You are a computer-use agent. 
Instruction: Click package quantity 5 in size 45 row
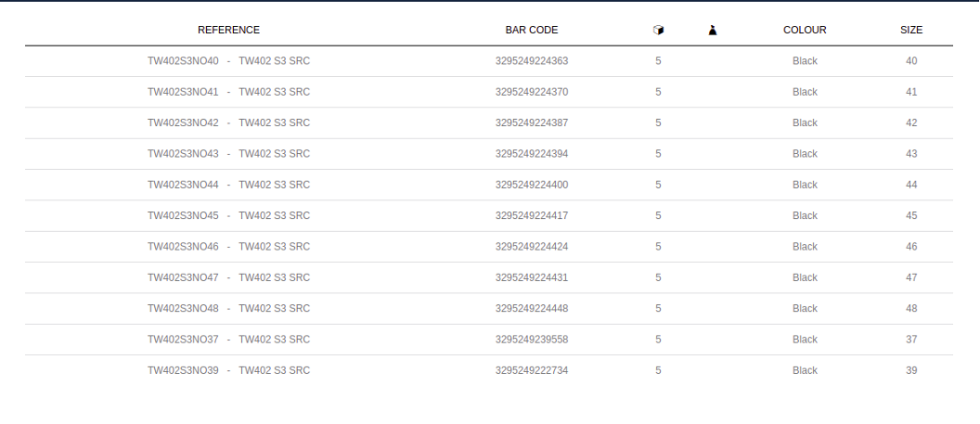point(658,215)
